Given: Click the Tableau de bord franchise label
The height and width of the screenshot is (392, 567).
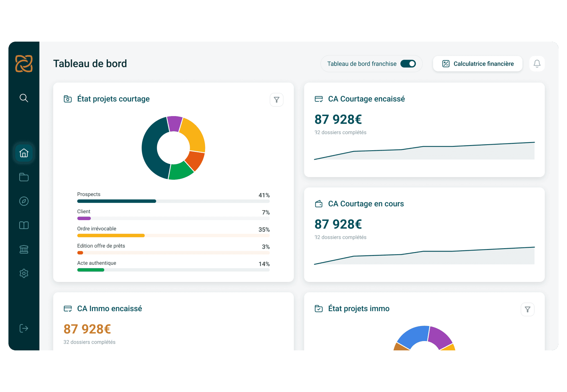Looking at the screenshot, I should click(362, 64).
